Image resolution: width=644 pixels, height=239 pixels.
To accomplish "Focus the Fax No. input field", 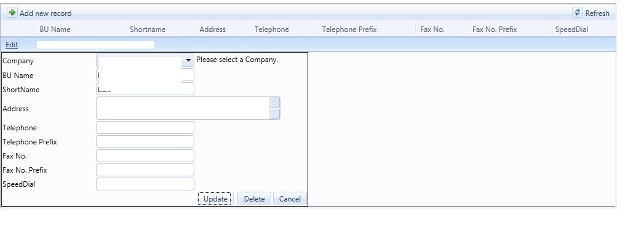I will (x=145, y=156).
